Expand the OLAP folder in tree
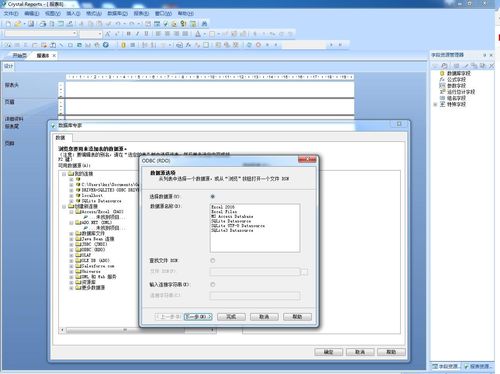Screen dimensions: 500x374 (x=71, y=255)
